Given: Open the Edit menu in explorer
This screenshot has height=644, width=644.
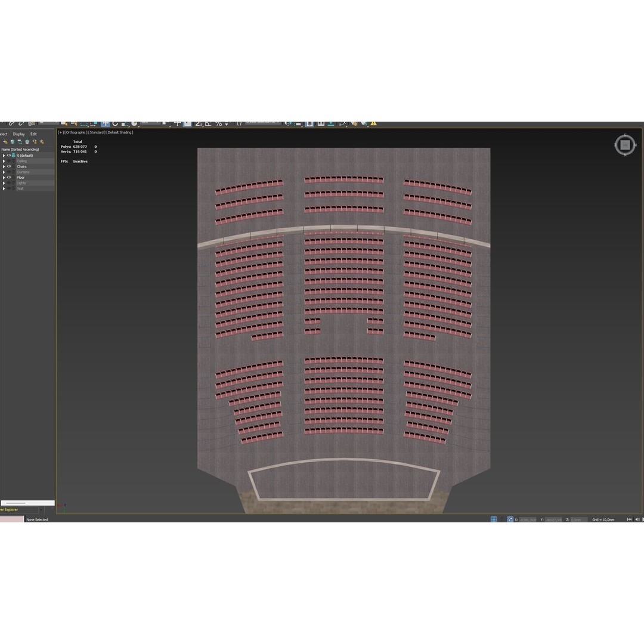Looking at the screenshot, I should [x=33, y=134].
